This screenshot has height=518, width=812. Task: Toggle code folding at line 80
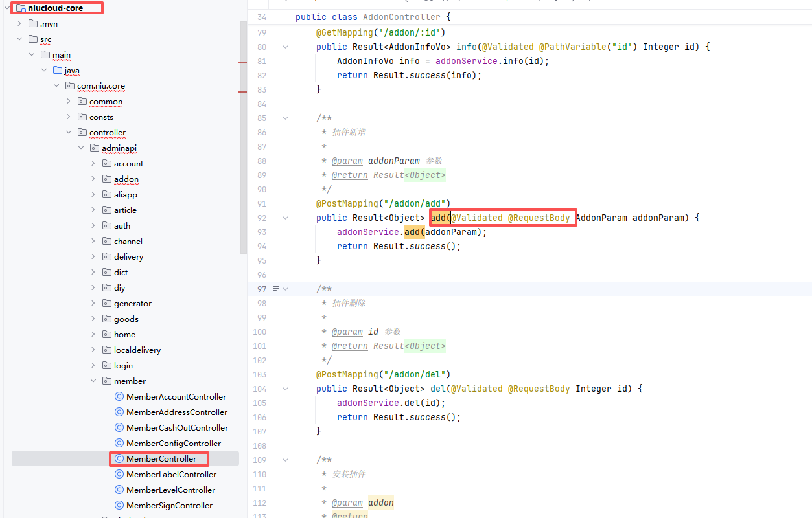pos(285,47)
